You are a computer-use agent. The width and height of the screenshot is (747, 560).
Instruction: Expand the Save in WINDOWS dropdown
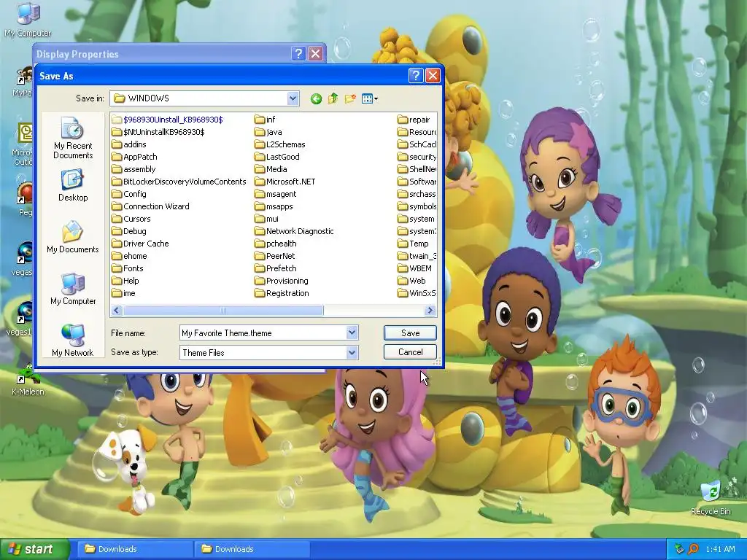(x=293, y=98)
